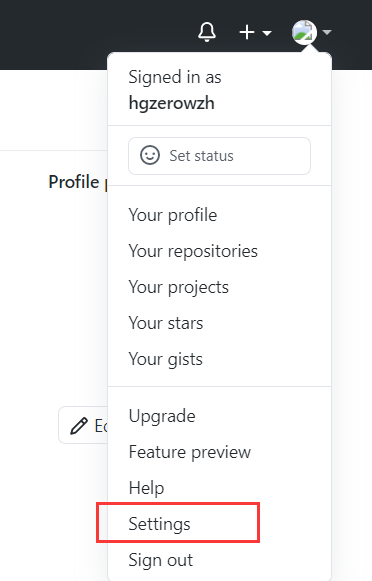
Task: Collapse the avatar dropdown arrow
Action: click(327, 33)
